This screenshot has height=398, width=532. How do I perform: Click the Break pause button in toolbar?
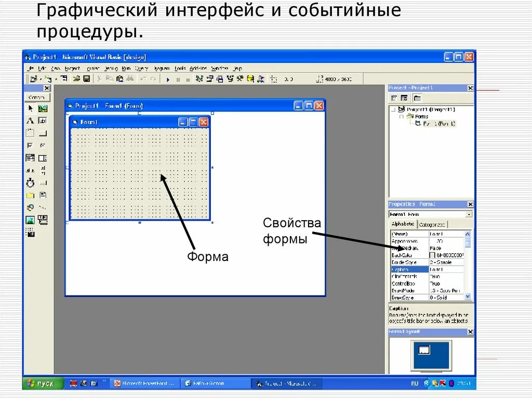coord(178,79)
